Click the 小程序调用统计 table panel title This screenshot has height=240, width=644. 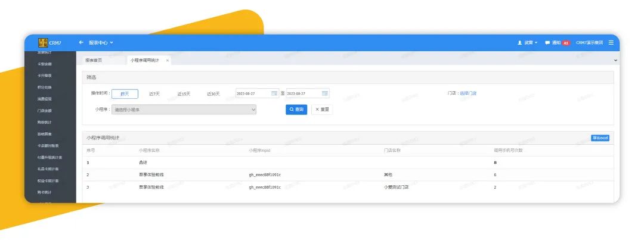(x=103, y=138)
